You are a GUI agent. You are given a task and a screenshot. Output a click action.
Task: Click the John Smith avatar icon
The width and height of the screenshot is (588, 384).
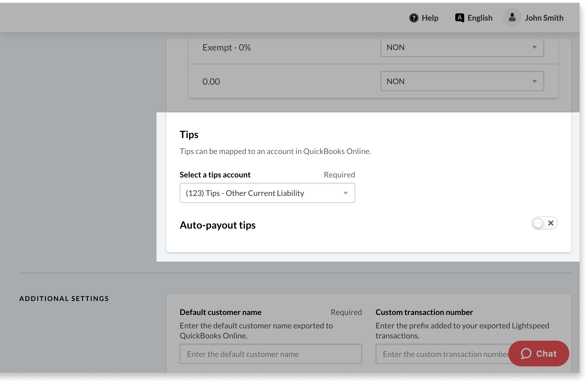point(512,17)
